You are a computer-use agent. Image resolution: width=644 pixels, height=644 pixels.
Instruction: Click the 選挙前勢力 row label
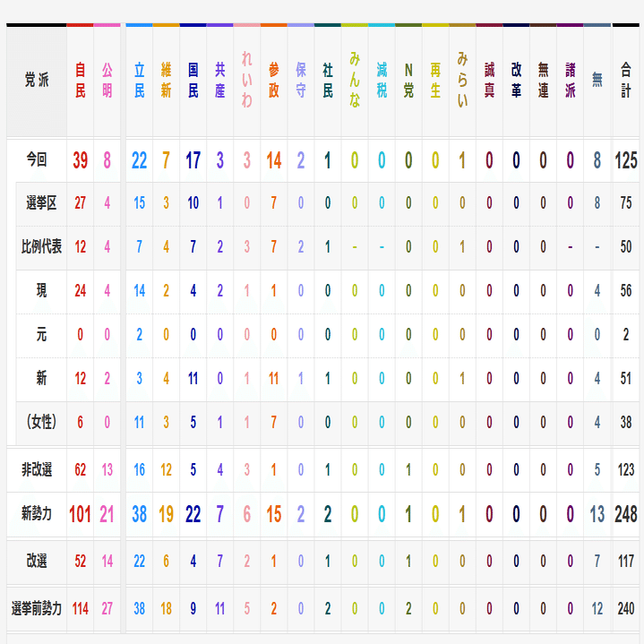(37, 608)
